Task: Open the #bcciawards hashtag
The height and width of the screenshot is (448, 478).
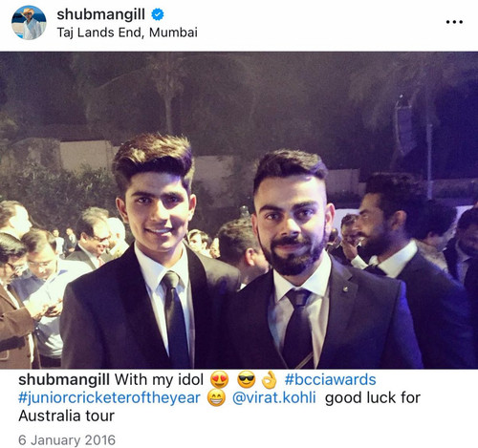Action: pyautogui.click(x=330, y=379)
